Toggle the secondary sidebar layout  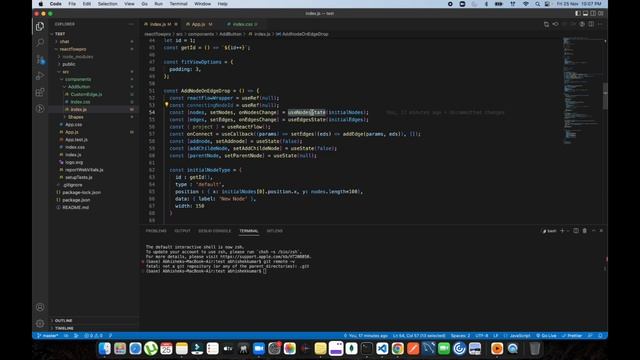[593, 13]
